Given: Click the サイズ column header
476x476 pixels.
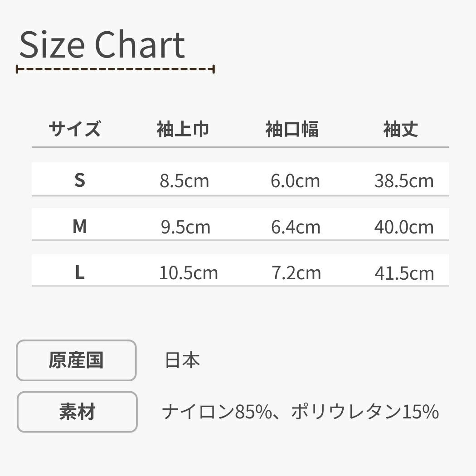Looking at the screenshot, I should (x=74, y=129).
